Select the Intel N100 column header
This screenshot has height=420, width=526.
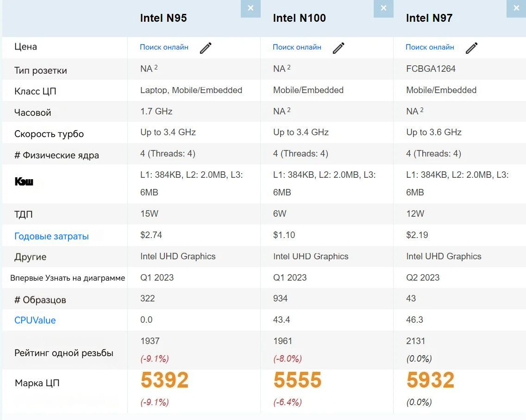(300, 18)
